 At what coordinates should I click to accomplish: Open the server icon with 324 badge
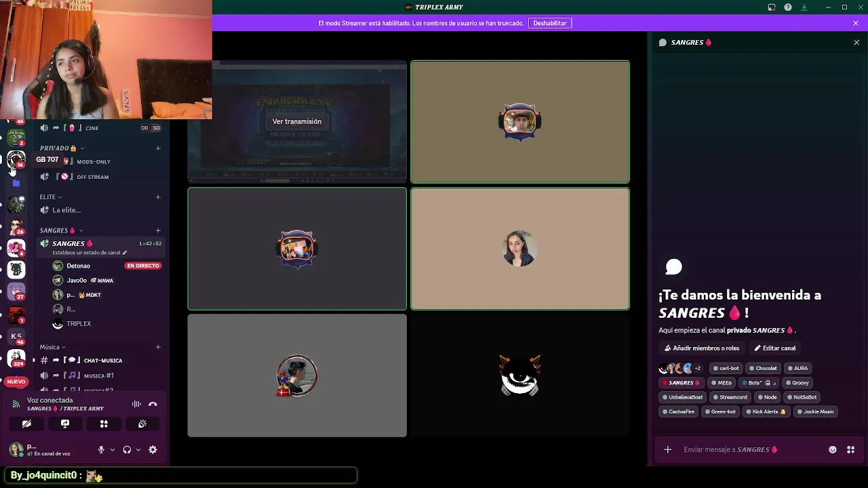pyautogui.click(x=16, y=358)
